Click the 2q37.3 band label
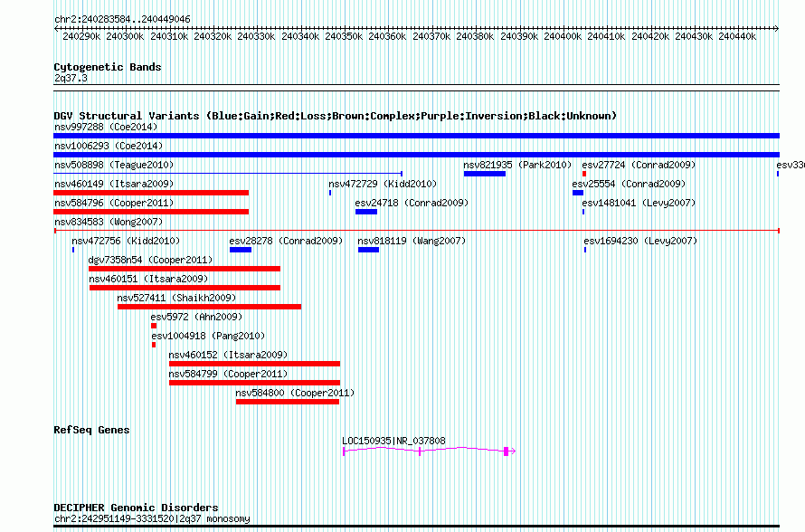 pos(71,78)
